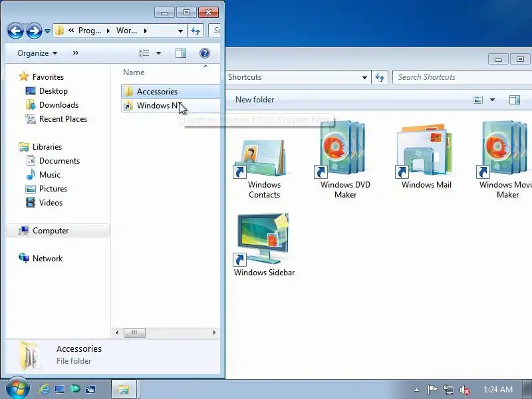Open Desktop in the navigation pane
The height and width of the screenshot is (399, 532).
47,91
